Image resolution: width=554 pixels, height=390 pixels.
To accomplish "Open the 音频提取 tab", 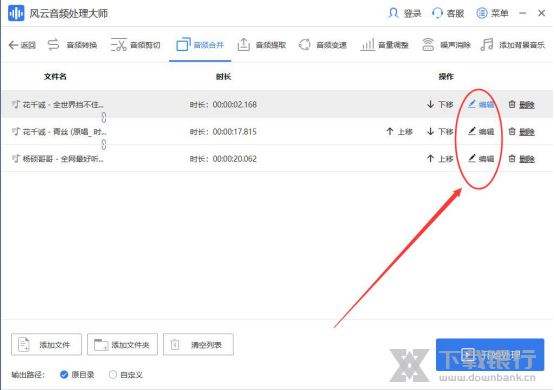I will coord(261,45).
